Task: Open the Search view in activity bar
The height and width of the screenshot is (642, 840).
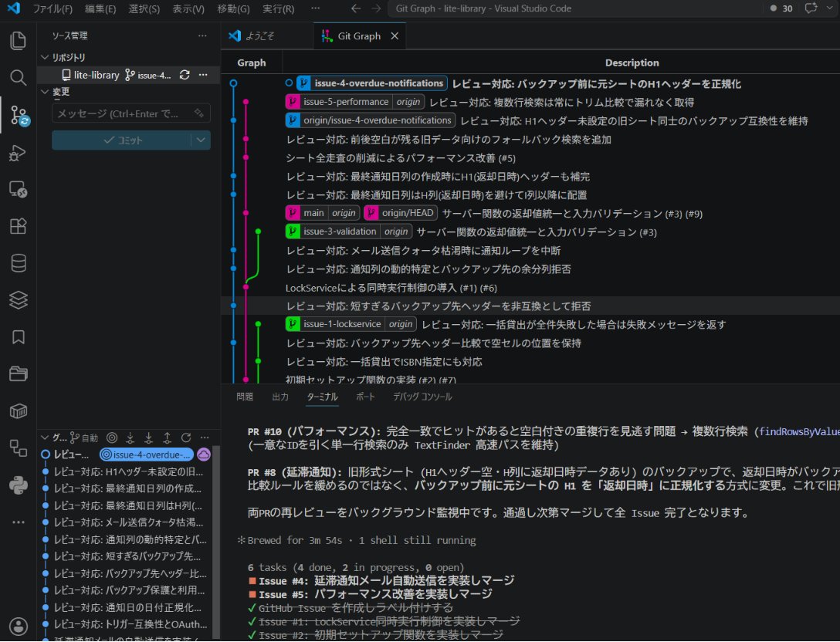Action: 19,78
